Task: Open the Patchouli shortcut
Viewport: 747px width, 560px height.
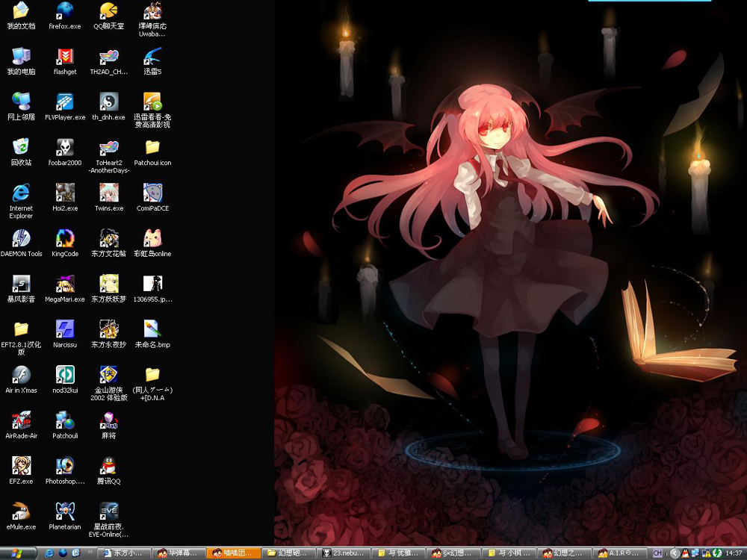Action: [65, 426]
